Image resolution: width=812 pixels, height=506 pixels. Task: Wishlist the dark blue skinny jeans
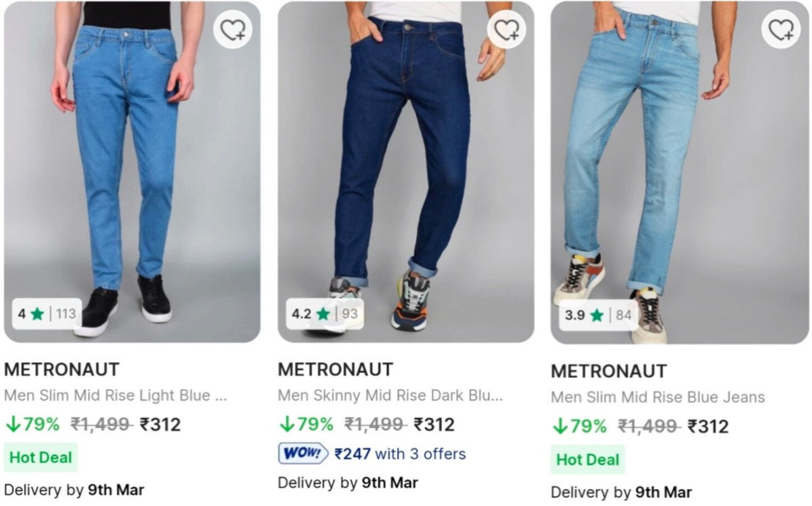click(x=507, y=30)
